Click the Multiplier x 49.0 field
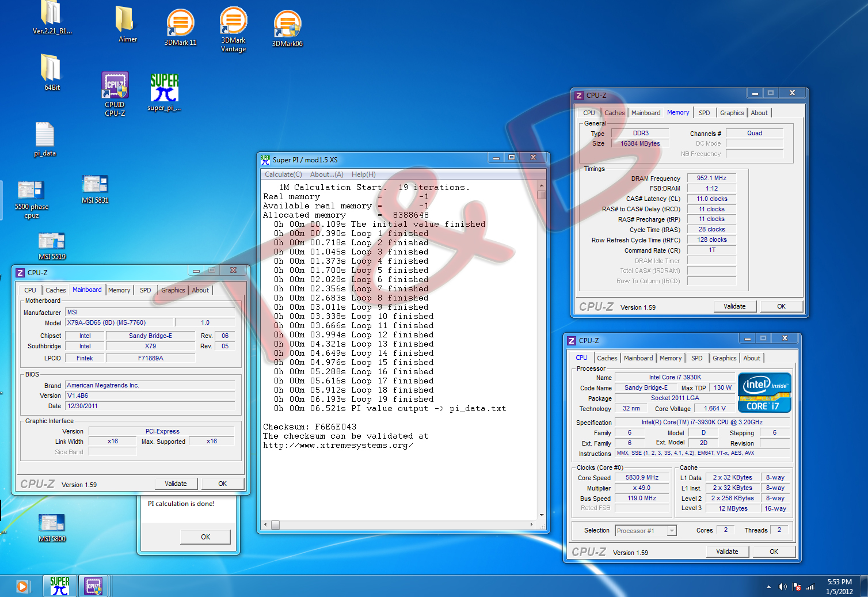The height and width of the screenshot is (597, 868). (x=642, y=488)
